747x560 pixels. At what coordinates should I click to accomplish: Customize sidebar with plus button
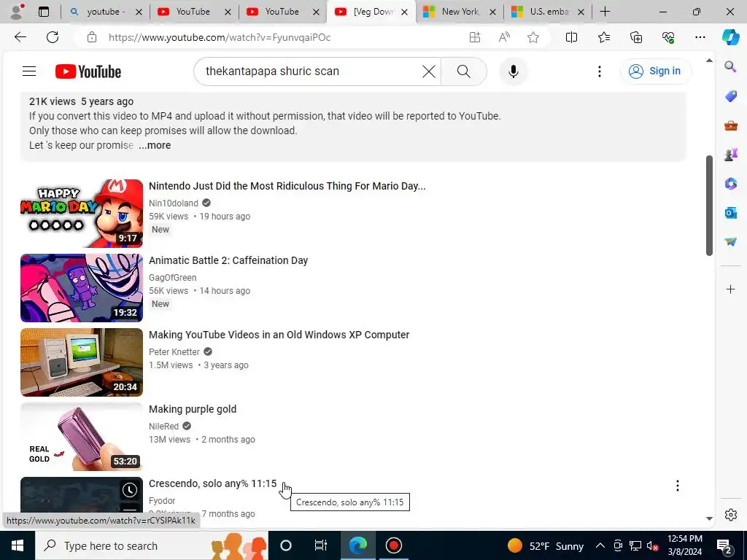point(730,289)
